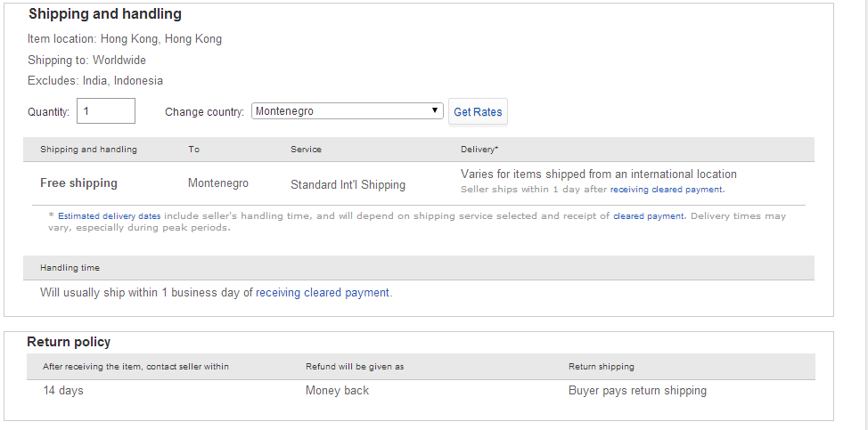
Task: Click 'Buyer pays return shipping' text
Action: [637, 390]
